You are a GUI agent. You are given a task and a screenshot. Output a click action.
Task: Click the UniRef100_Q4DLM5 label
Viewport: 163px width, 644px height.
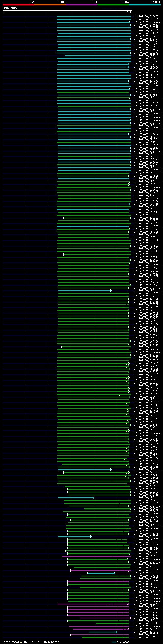[146, 75]
